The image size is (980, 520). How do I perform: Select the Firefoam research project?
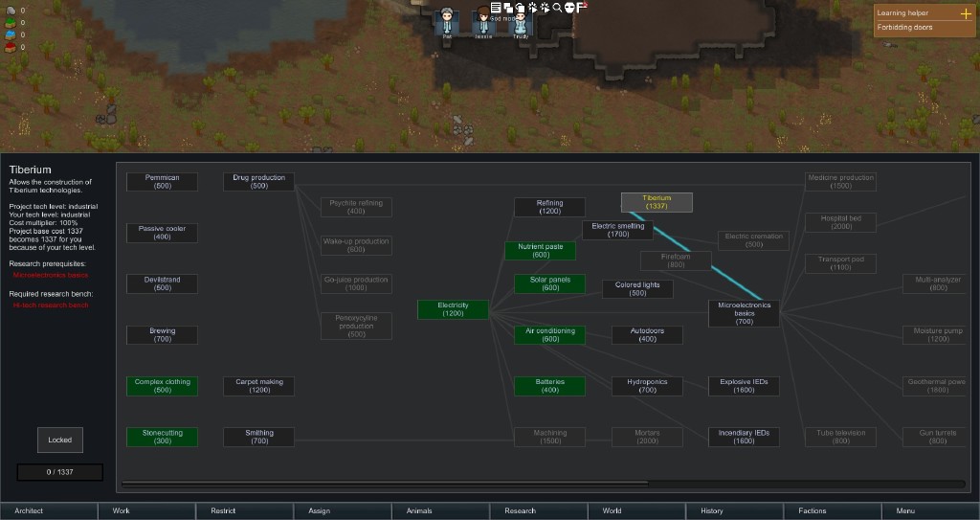point(676,260)
